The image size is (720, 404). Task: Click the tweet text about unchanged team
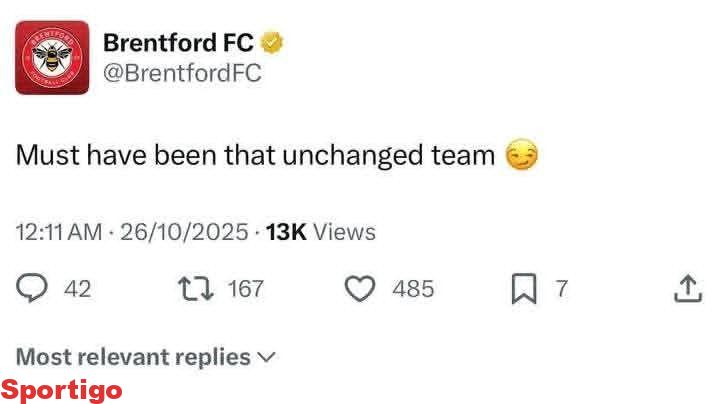pyautogui.click(x=256, y=156)
